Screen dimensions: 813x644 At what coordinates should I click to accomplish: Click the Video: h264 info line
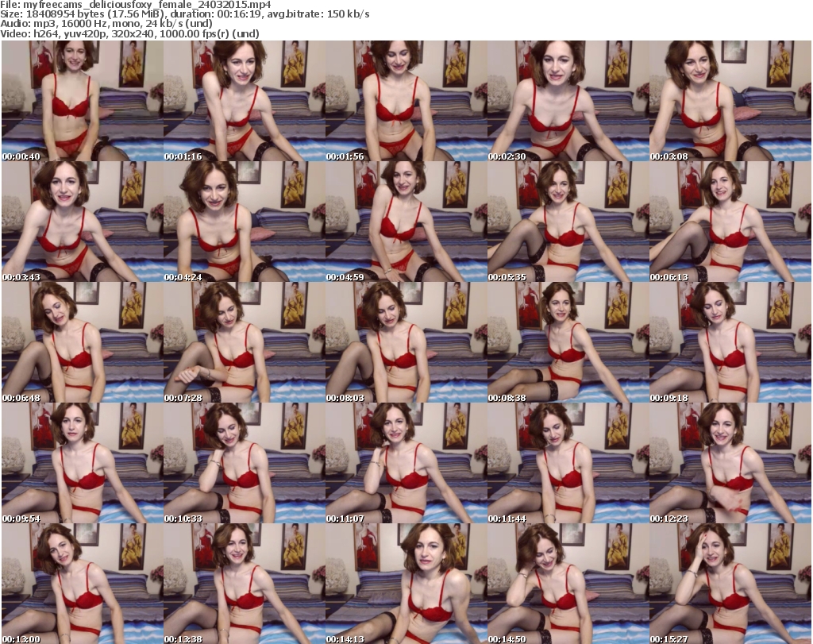point(129,33)
